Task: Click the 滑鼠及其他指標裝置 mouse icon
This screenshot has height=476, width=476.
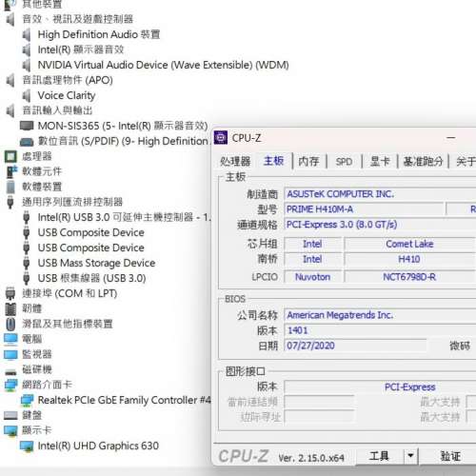Action: pos(10,324)
